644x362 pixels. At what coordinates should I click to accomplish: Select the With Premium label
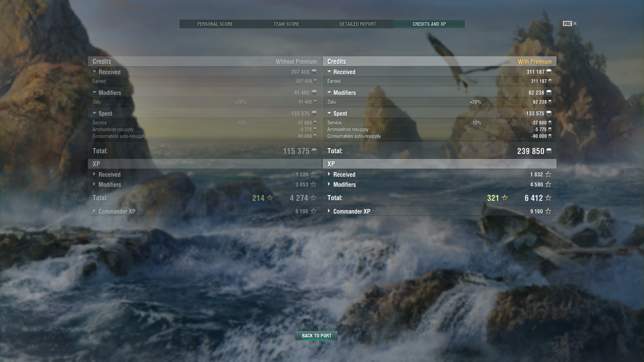click(535, 62)
